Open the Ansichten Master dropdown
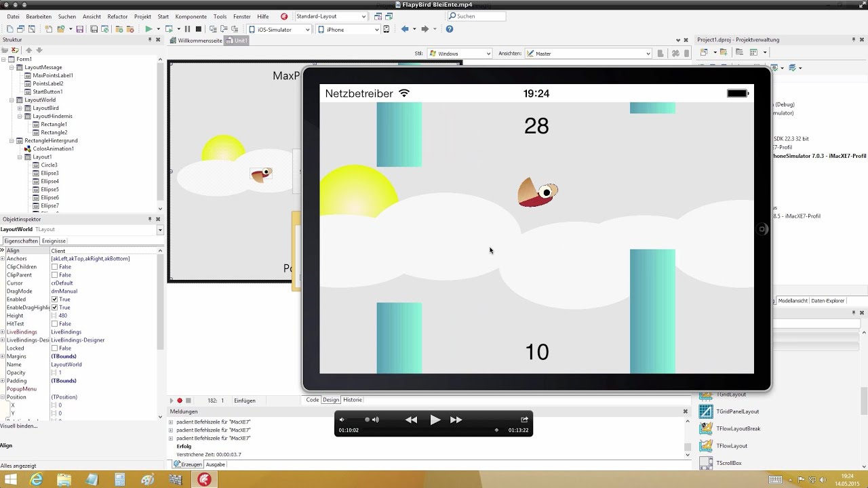Image resolution: width=868 pixels, height=488 pixels. 648,54
